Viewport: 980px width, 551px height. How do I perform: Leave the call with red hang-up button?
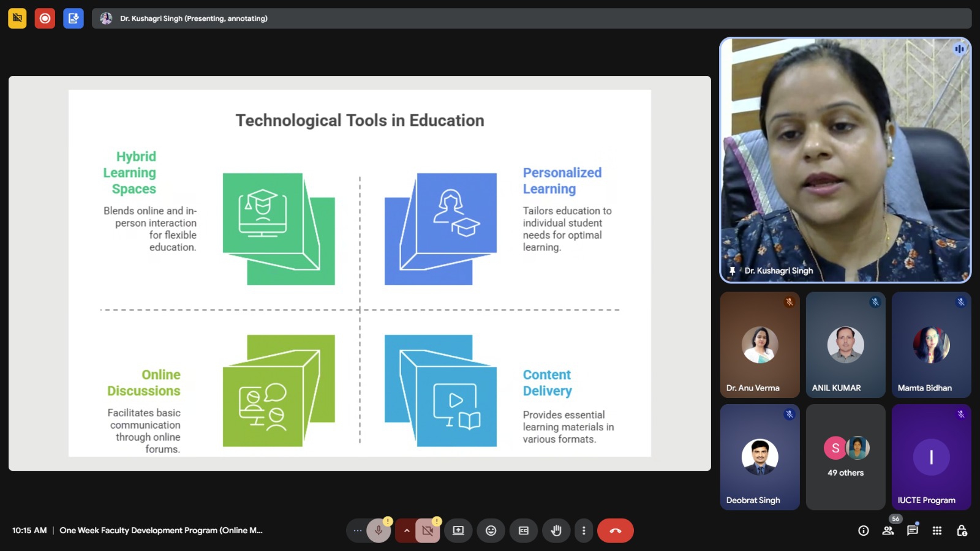(615, 531)
